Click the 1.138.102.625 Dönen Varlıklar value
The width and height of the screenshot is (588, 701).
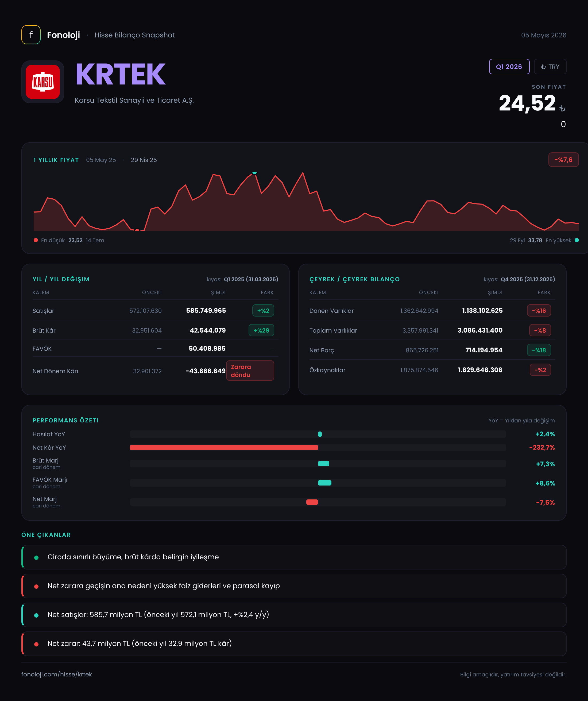(482, 310)
